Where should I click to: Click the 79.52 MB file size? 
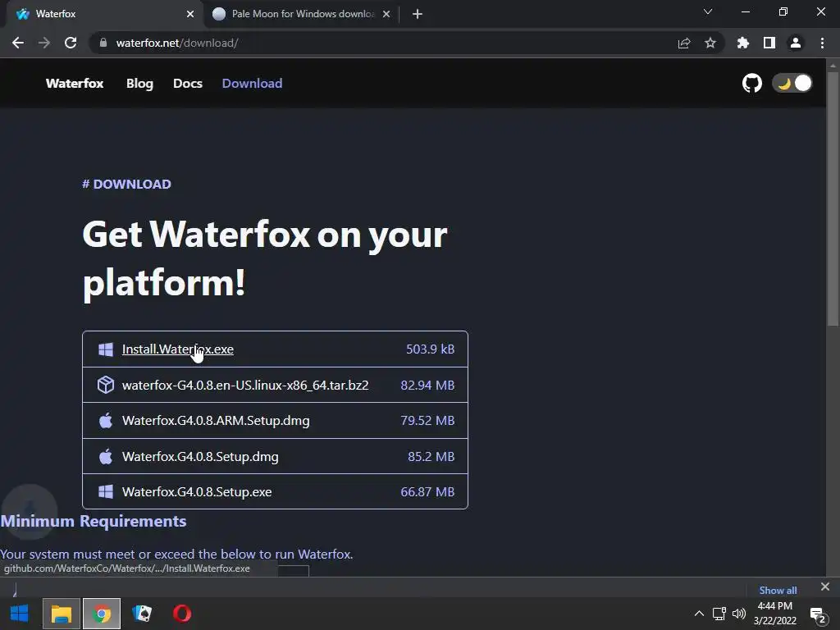pyautogui.click(x=427, y=421)
